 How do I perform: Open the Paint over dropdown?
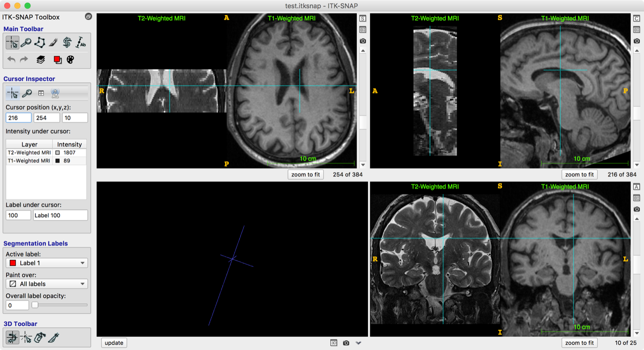click(46, 284)
